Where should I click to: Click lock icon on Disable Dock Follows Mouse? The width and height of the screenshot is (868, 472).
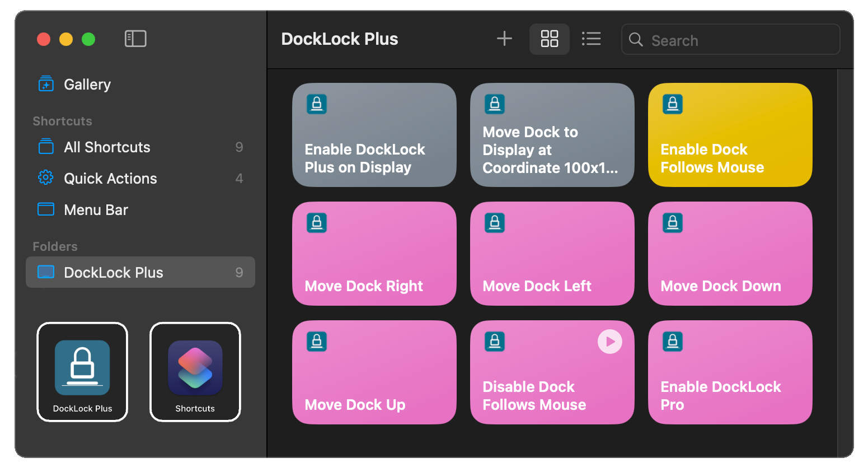[x=495, y=342]
